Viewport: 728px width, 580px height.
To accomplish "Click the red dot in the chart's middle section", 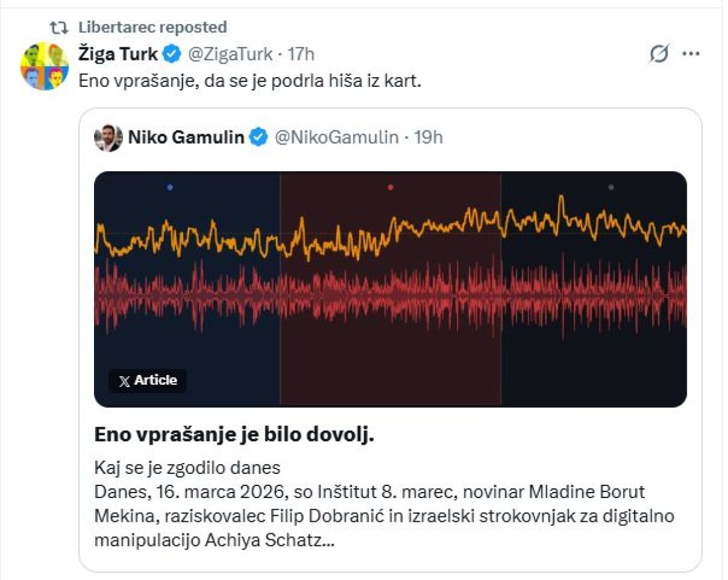I will pyautogui.click(x=390, y=187).
